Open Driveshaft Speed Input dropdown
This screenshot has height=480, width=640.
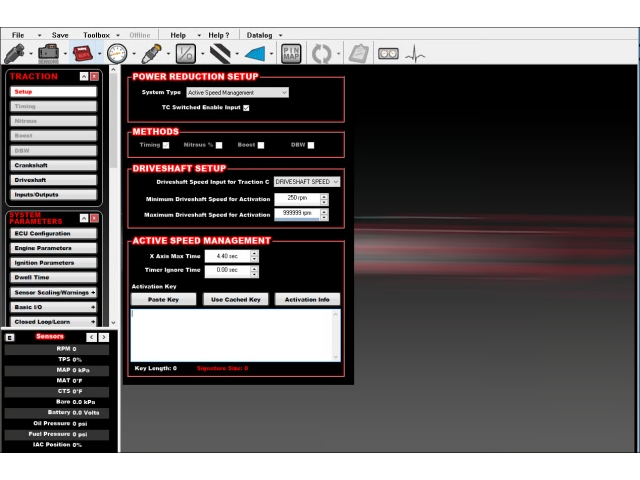pos(307,182)
